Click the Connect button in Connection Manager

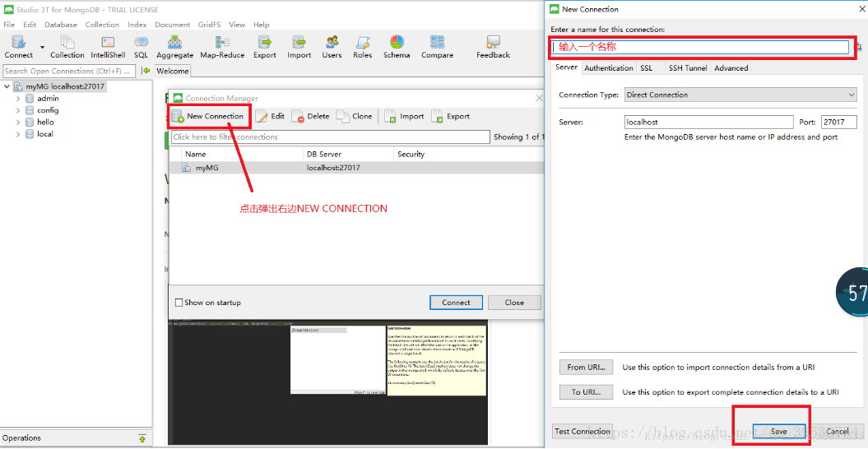coord(456,303)
